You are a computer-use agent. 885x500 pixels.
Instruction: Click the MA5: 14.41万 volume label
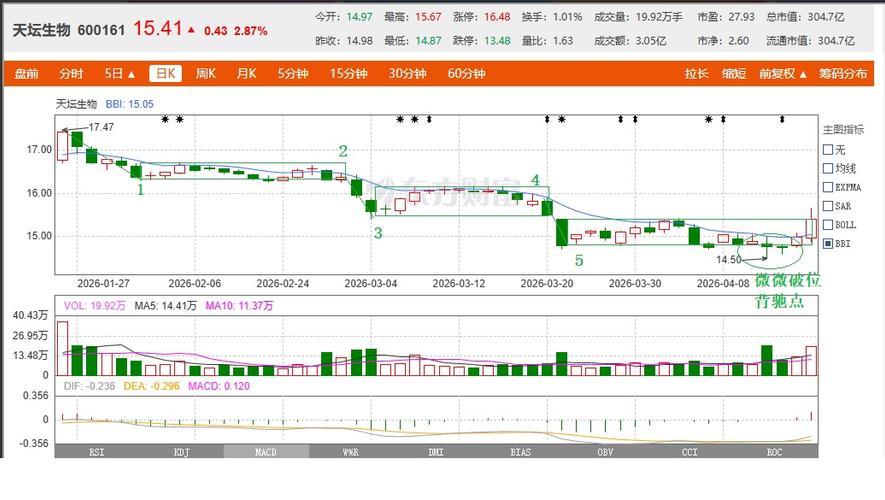165,306
